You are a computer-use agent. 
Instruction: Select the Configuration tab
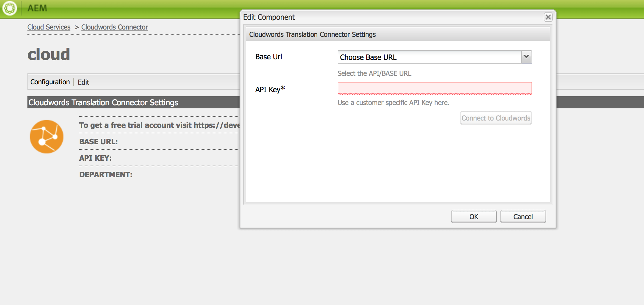(50, 82)
